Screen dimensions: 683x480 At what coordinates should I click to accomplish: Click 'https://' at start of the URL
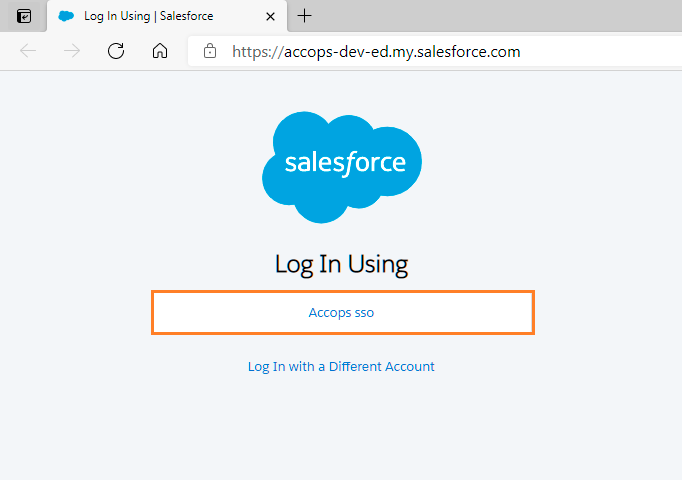254,51
